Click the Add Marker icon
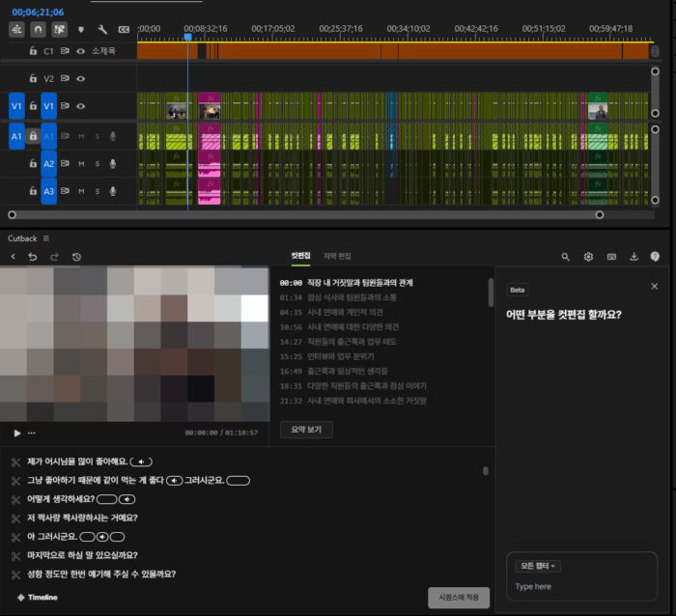 80,30
